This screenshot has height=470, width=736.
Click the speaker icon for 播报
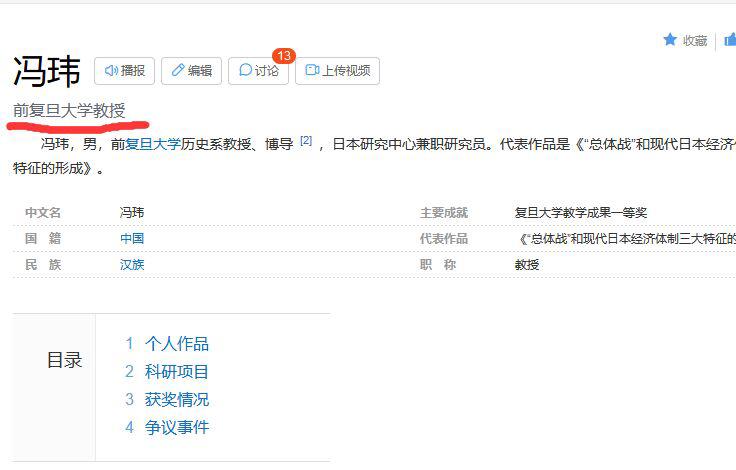pos(112,71)
